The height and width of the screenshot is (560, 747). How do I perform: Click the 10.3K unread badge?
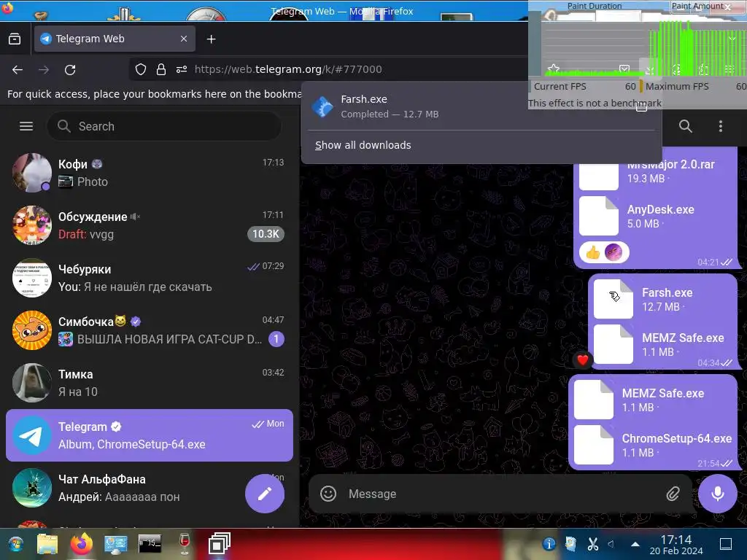click(x=266, y=234)
